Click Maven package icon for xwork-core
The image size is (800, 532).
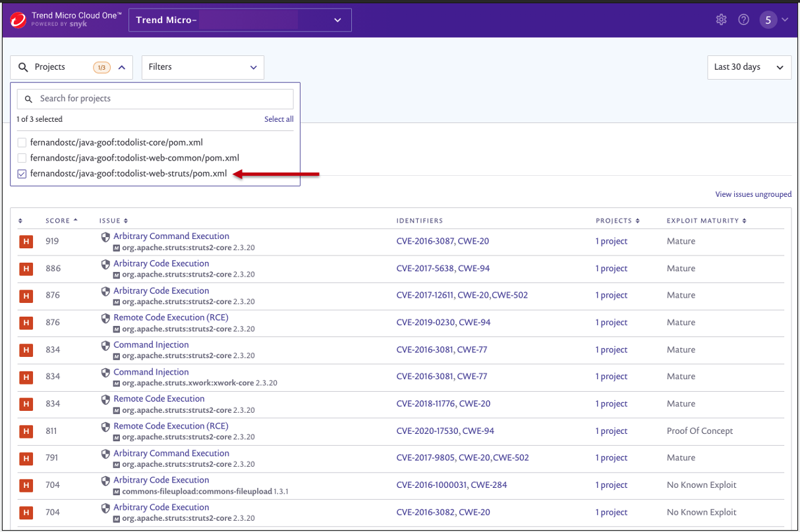117,383
